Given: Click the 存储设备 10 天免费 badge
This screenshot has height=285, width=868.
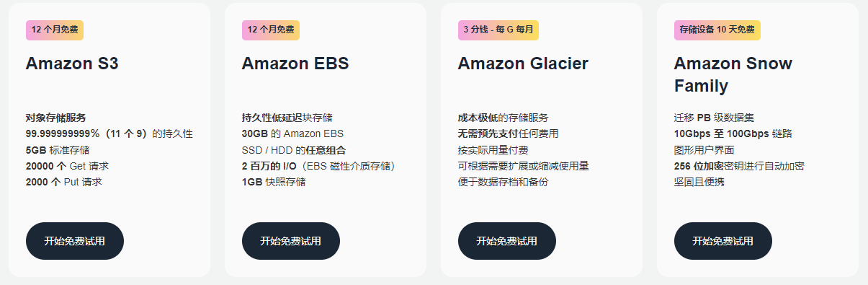Looking at the screenshot, I should (717, 30).
